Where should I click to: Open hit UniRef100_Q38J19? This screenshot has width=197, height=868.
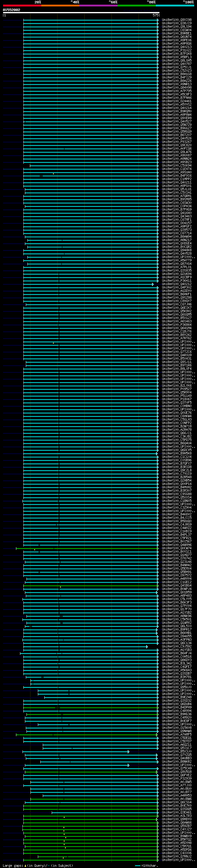(x=177, y=23)
